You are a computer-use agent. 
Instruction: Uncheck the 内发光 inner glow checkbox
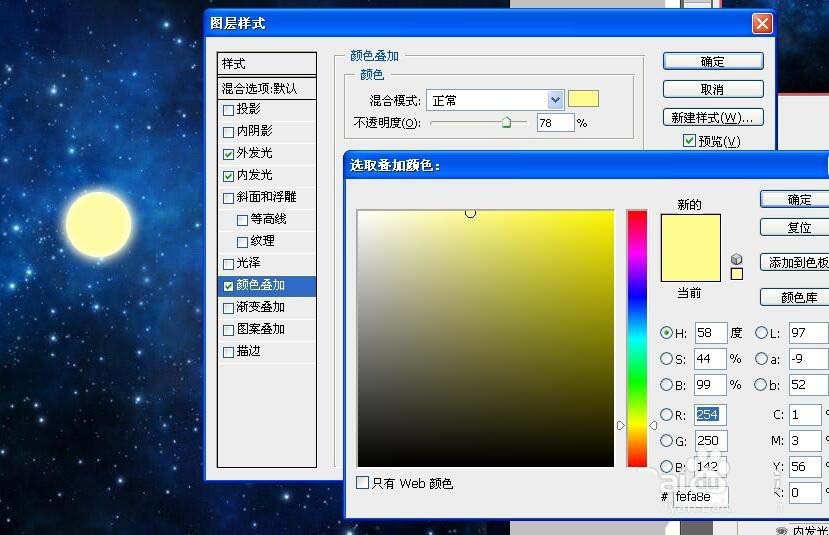pos(228,176)
